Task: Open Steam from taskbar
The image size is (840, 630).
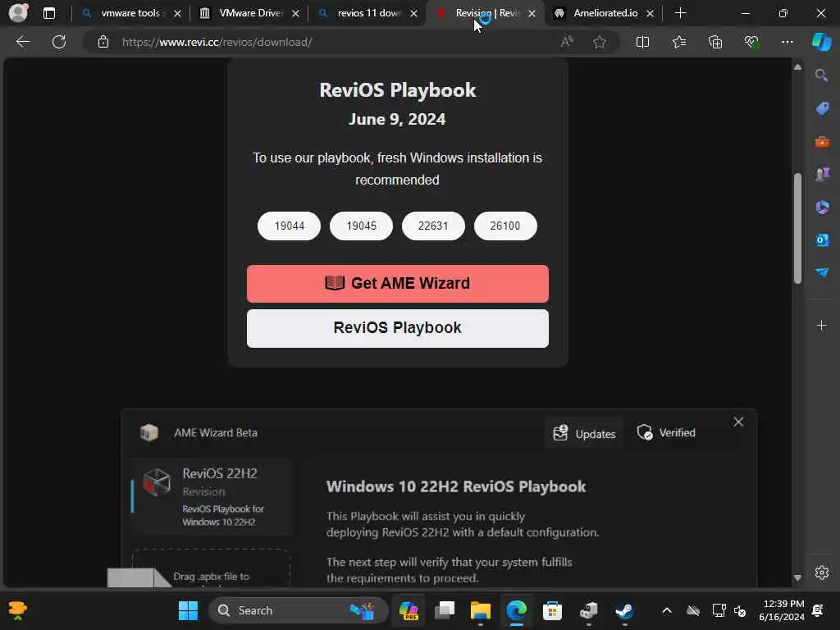Action: click(624, 610)
